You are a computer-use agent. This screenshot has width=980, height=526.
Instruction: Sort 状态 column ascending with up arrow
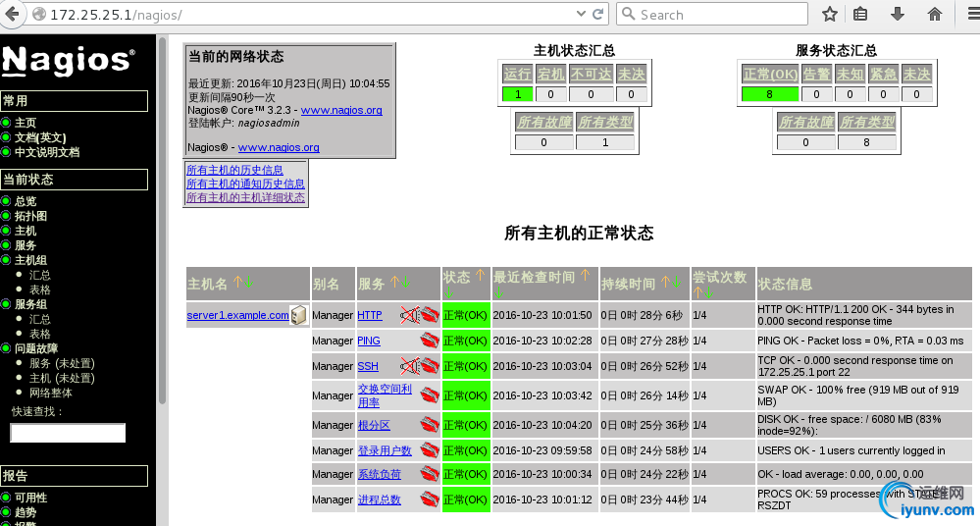click(480, 275)
